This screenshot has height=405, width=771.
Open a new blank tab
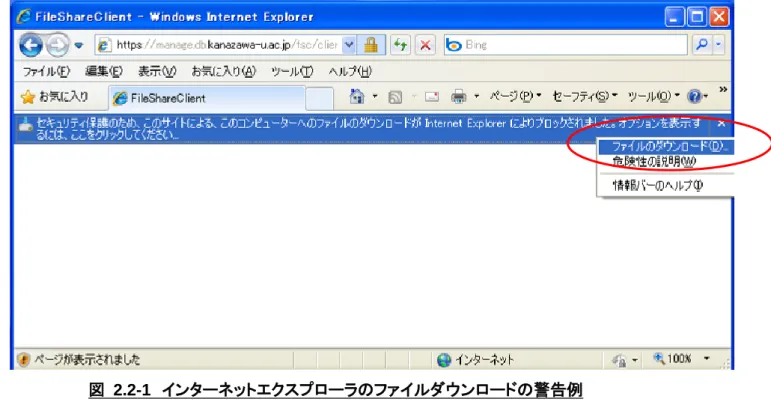point(320,98)
